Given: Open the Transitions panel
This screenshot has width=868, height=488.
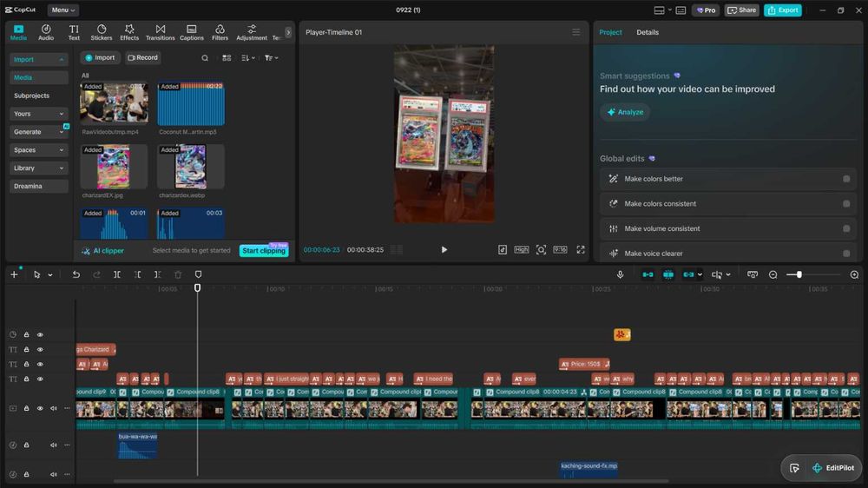Looking at the screenshot, I should (x=160, y=32).
